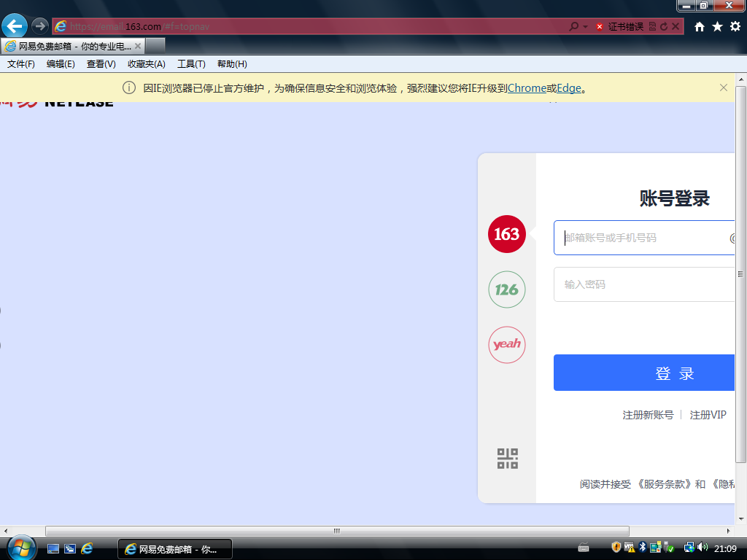This screenshot has height=560, width=747.
Task: Open the Bluetooth tray icon
Action: click(642, 548)
